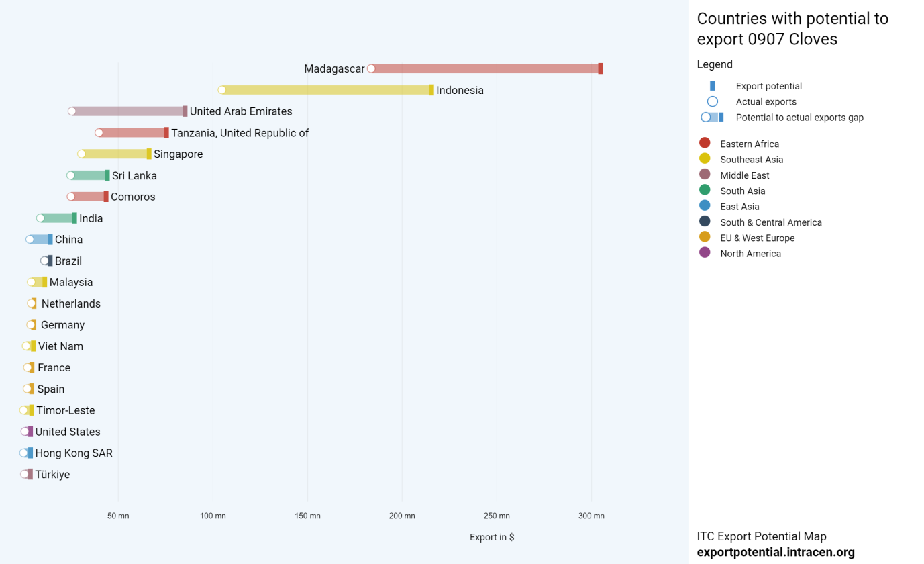The height and width of the screenshot is (564, 924).
Task: Click the Comoros export gap bar
Action: pos(87,197)
